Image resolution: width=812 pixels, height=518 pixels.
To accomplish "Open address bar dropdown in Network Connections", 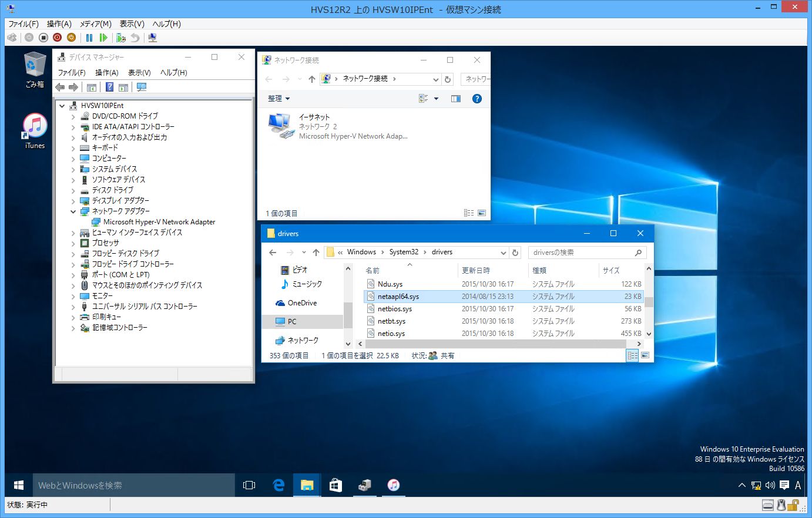I will click(435, 79).
